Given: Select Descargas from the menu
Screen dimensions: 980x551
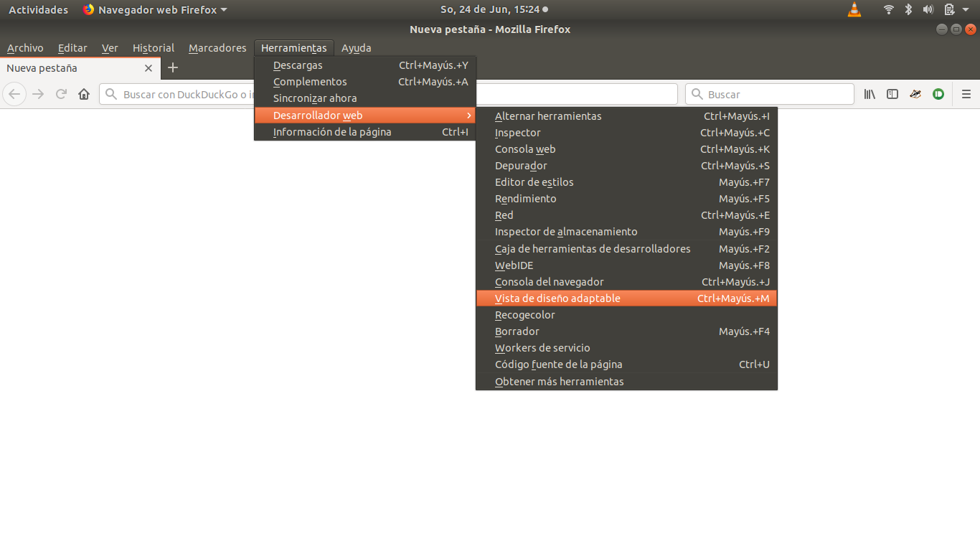Looking at the screenshot, I should click(365, 65).
